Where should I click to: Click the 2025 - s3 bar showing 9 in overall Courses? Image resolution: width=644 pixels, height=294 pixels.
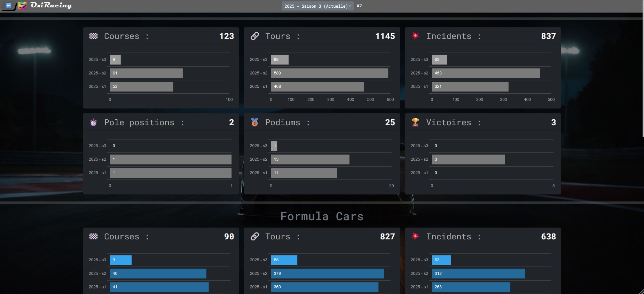coord(115,59)
